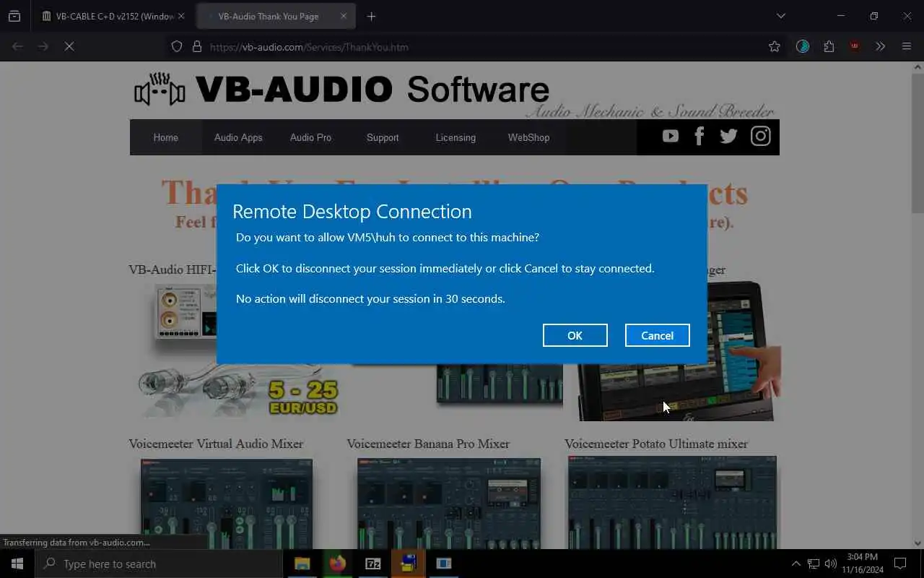
Task: Open the volume speaker tray icon
Action: 831,564
